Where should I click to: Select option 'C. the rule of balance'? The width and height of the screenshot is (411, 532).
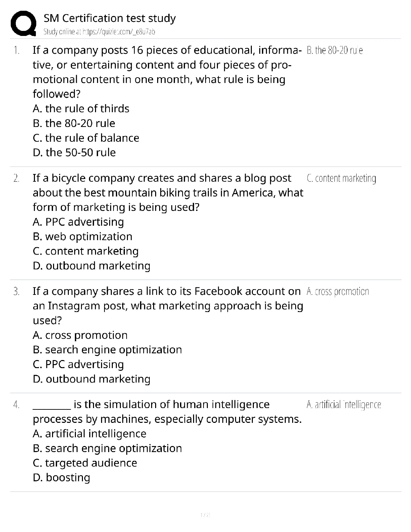coord(86,138)
